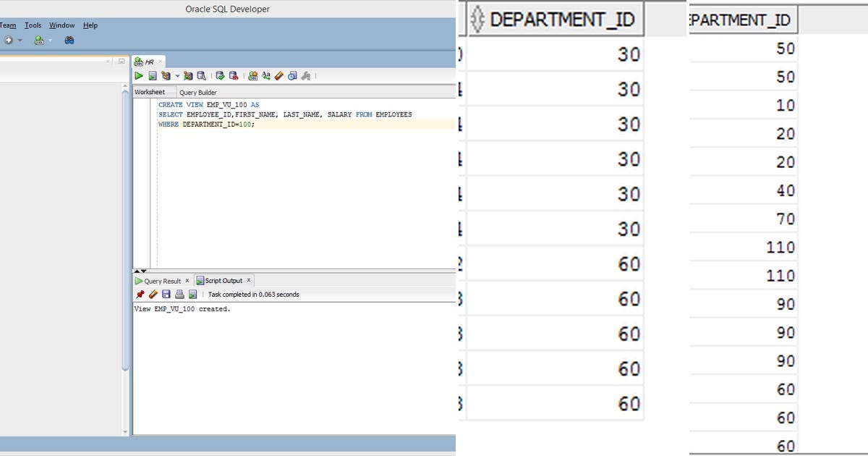868x456 pixels.
Task: Run the CREATE VIEW statement with Run Statement arrow
Action: click(x=137, y=75)
